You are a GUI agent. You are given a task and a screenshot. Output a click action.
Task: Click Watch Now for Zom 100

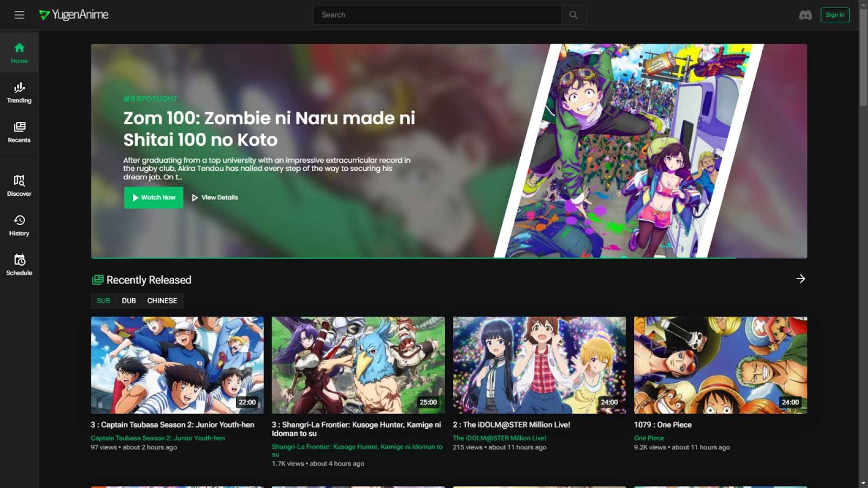(154, 197)
